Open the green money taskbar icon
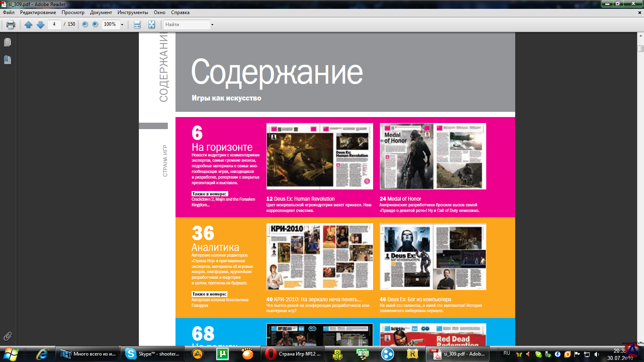This screenshot has height=362, width=644. (363, 354)
